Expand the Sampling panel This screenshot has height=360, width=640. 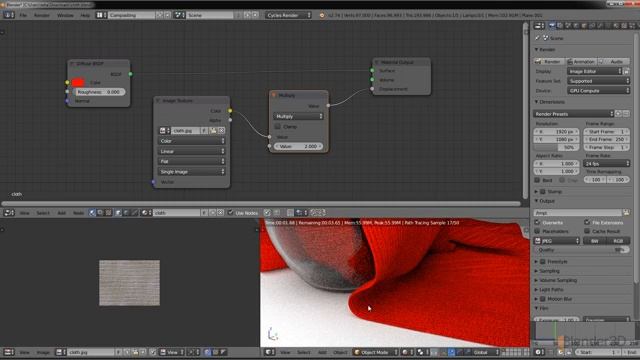[536, 271]
